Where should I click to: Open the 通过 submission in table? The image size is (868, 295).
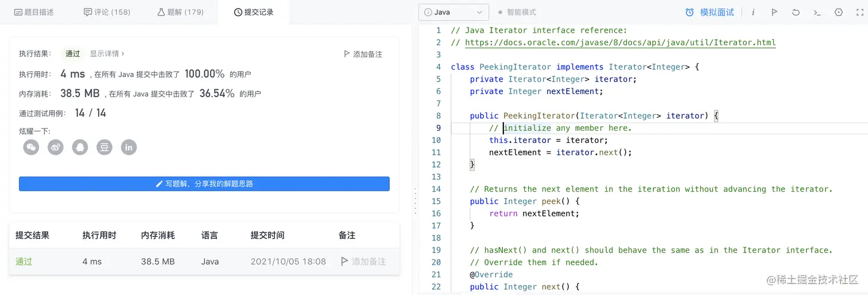[x=24, y=261]
